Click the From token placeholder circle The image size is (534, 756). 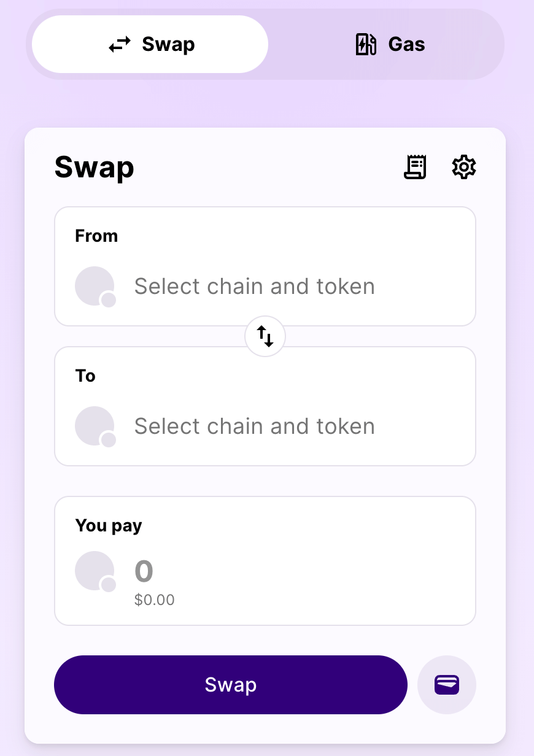(95, 286)
